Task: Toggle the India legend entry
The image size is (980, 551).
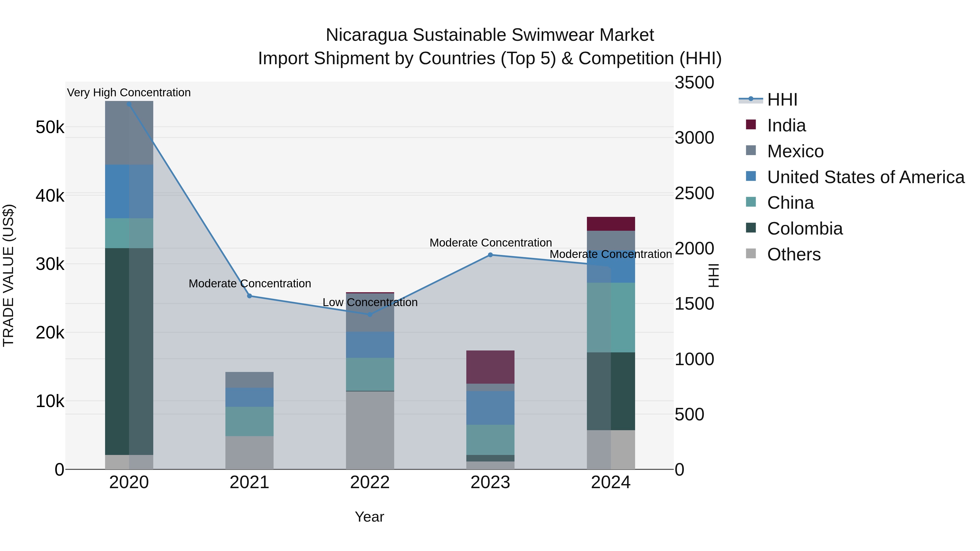Action: pos(776,125)
